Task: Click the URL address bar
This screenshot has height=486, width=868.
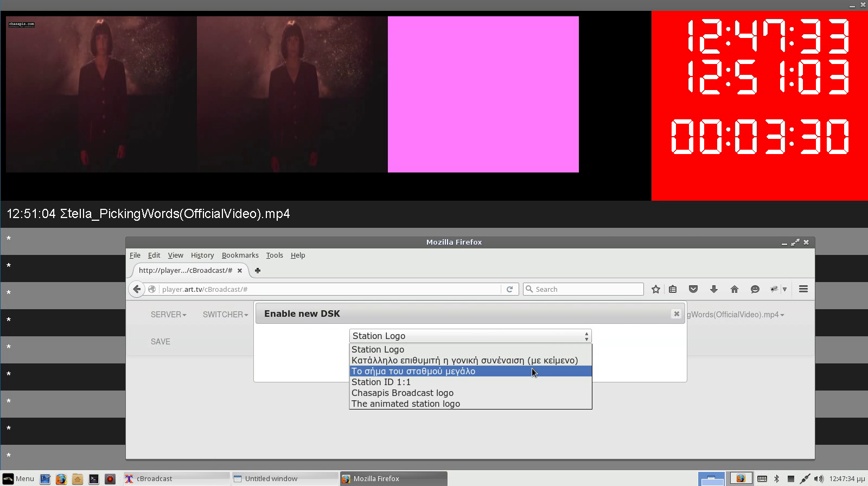Action: [331, 289]
